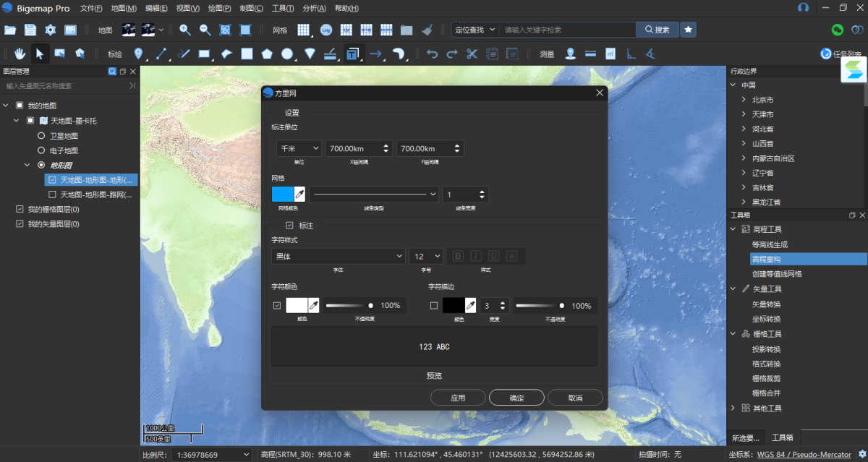Click the 应用 apply button
Screen dimensions: 868x462
[x=458, y=398]
